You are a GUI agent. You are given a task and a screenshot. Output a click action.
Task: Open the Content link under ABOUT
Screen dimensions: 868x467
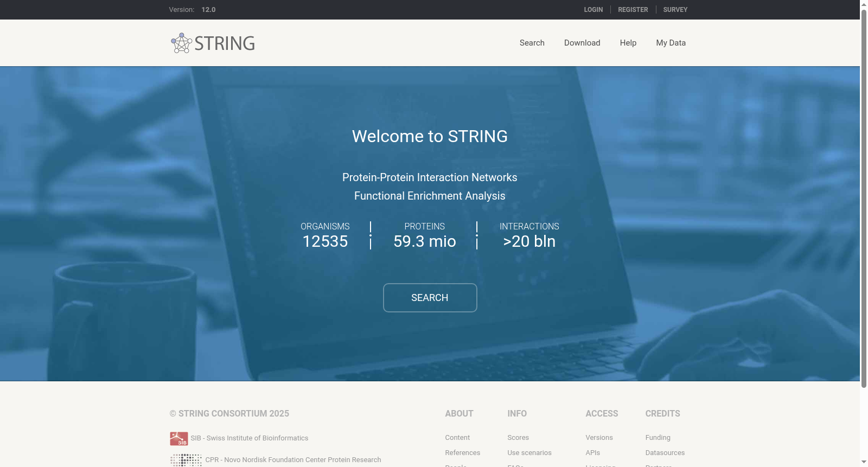[x=457, y=438]
